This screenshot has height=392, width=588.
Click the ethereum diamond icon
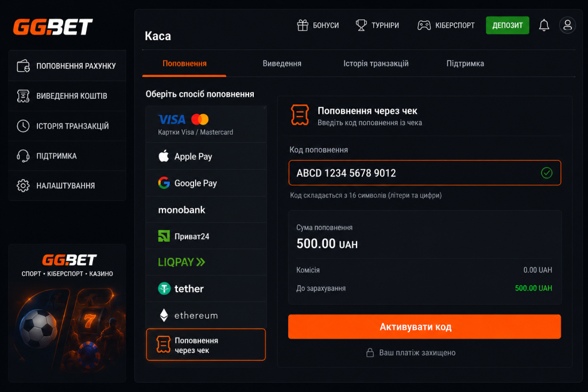click(164, 315)
